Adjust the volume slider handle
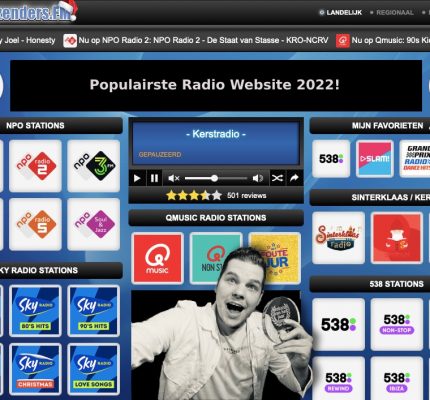The width and height of the screenshot is (430, 400). [x=215, y=178]
